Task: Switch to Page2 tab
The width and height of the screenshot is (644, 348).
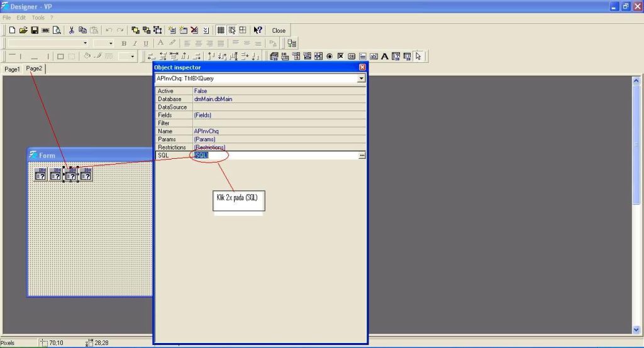Action: tap(34, 68)
